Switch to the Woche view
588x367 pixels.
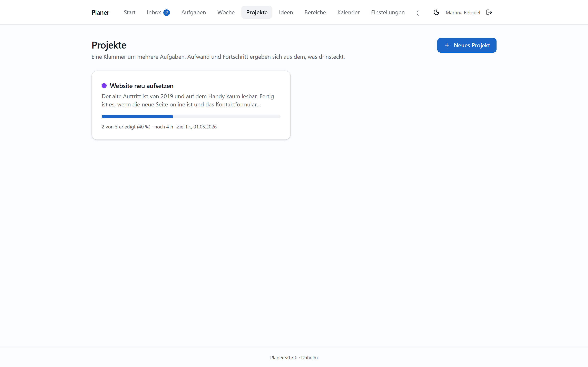226,12
